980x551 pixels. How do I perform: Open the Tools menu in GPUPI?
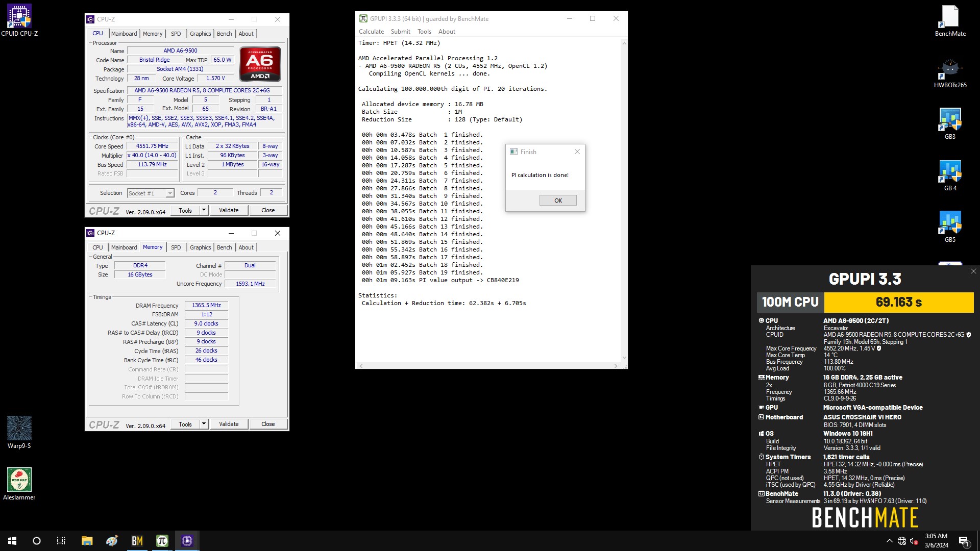[424, 32]
